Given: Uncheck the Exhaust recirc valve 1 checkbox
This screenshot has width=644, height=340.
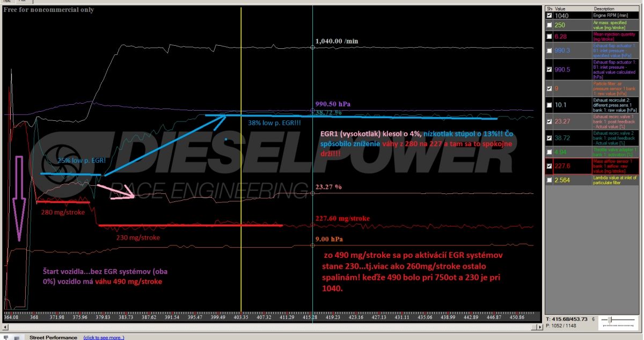Looking at the screenshot, I should [548, 121].
